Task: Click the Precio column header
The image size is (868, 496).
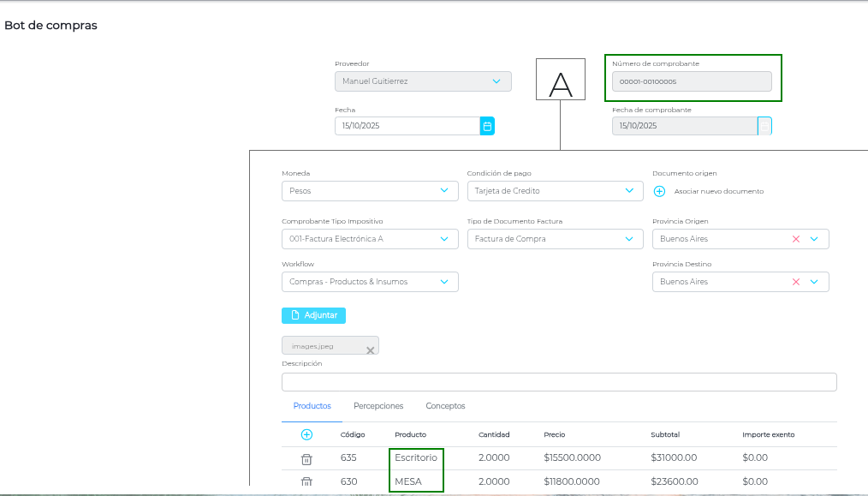Action: 554,434
